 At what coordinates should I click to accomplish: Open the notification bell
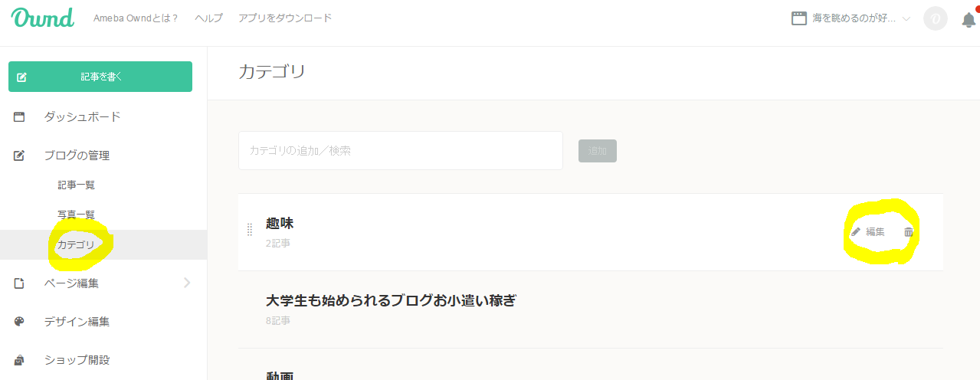coord(969,20)
